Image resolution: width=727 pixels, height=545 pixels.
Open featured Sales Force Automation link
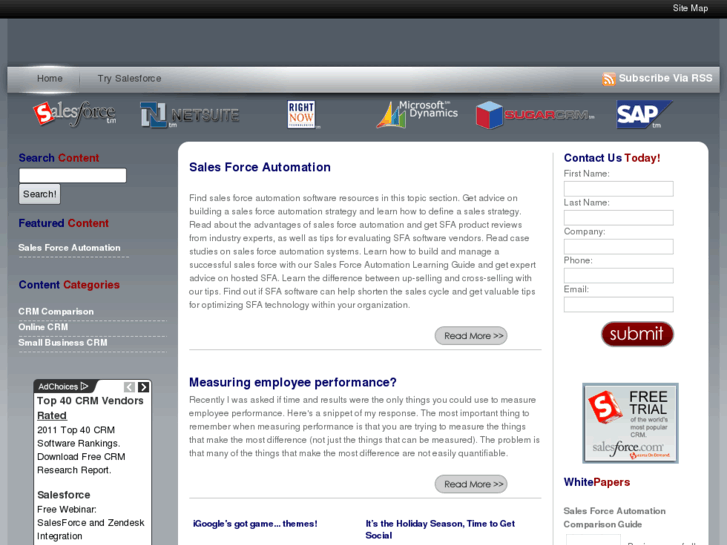tap(69, 248)
